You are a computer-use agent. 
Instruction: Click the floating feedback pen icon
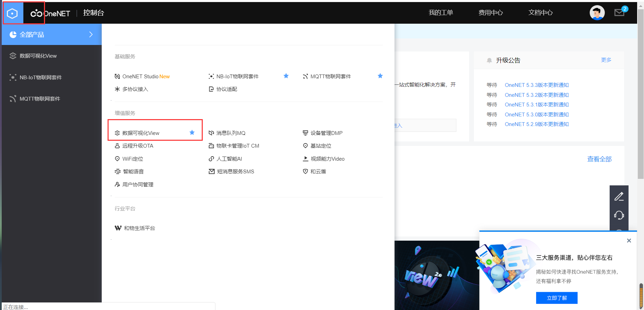619,196
